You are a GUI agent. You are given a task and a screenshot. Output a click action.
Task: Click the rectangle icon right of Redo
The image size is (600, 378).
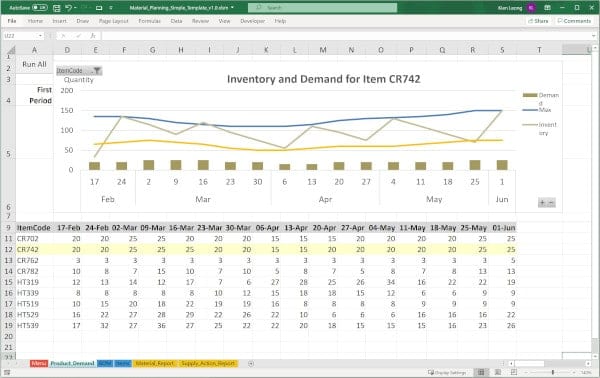coord(99,8)
